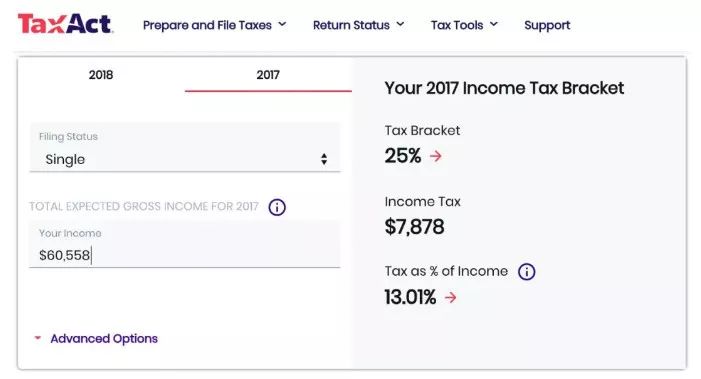
Task: Open the Filing Status dropdown showing Single
Action: click(185, 147)
